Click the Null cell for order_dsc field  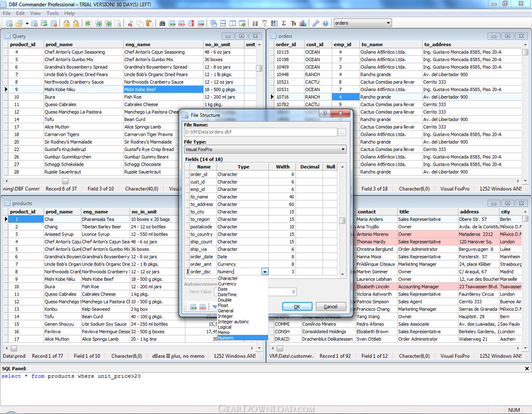(330, 272)
